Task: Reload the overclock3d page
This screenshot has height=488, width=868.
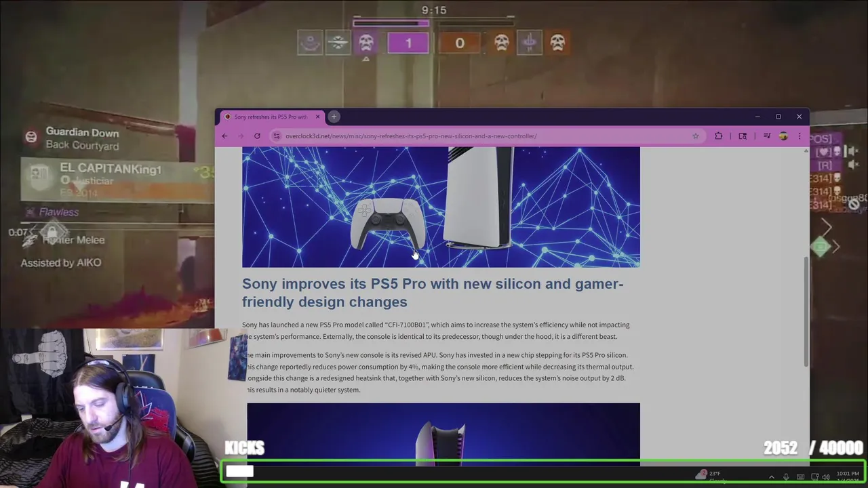Action: (257, 136)
